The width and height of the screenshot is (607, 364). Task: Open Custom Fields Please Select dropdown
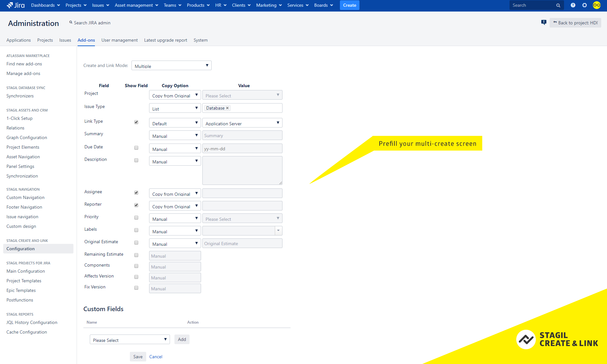pos(130,340)
